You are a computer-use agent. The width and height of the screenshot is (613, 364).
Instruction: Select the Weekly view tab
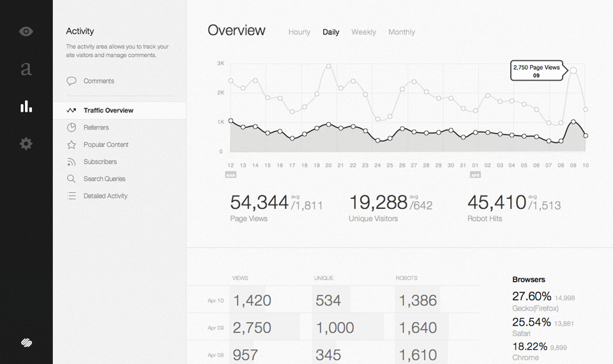click(363, 32)
